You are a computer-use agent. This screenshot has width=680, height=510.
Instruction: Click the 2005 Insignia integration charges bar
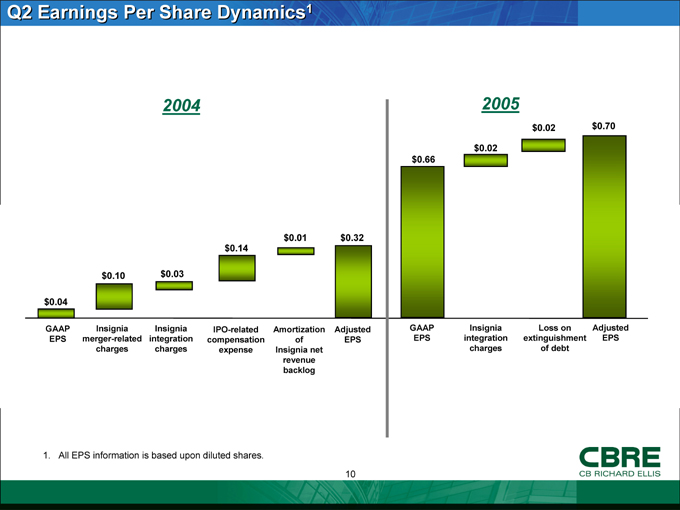coord(486,160)
